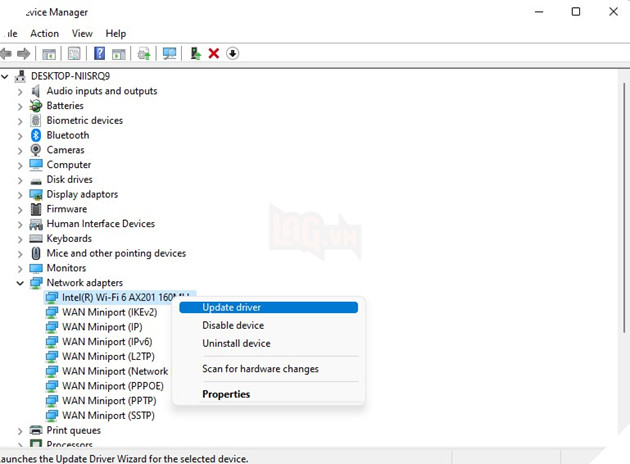Expand the Bluetooth category
Viewport: 630px width, 464px height.
coord(20,136)
